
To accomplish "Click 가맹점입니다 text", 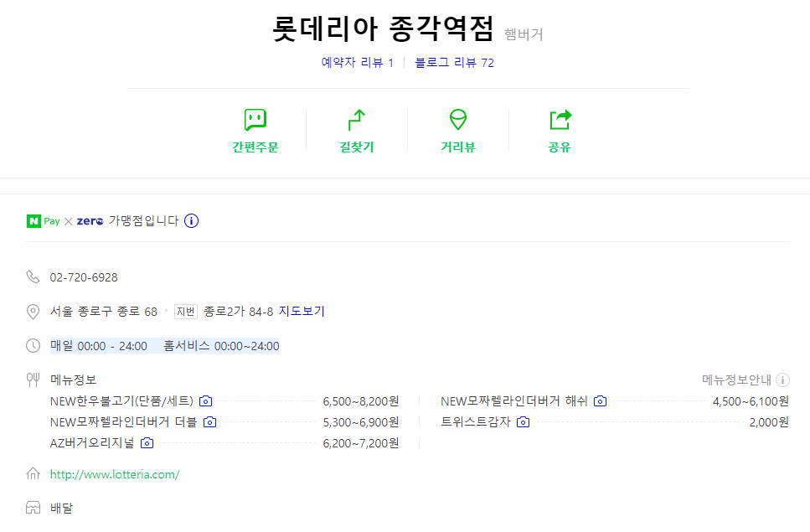I will tap(143, 221).
